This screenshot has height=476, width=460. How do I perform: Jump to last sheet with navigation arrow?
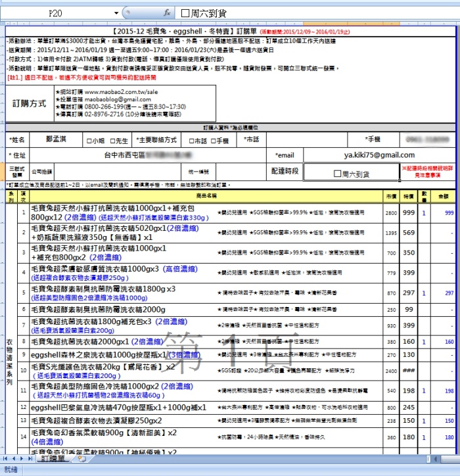click(30, 458)
